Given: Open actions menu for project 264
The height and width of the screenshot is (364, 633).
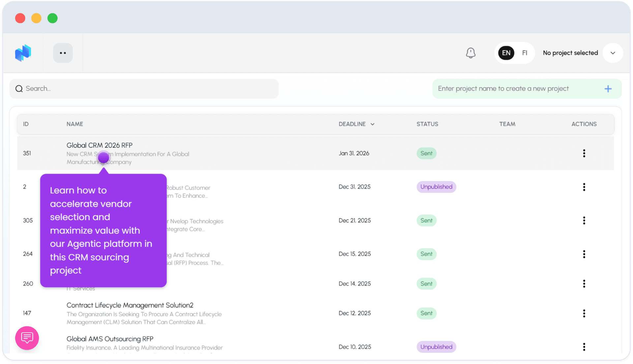Looking at the screenshot, I should coord(584,254).
